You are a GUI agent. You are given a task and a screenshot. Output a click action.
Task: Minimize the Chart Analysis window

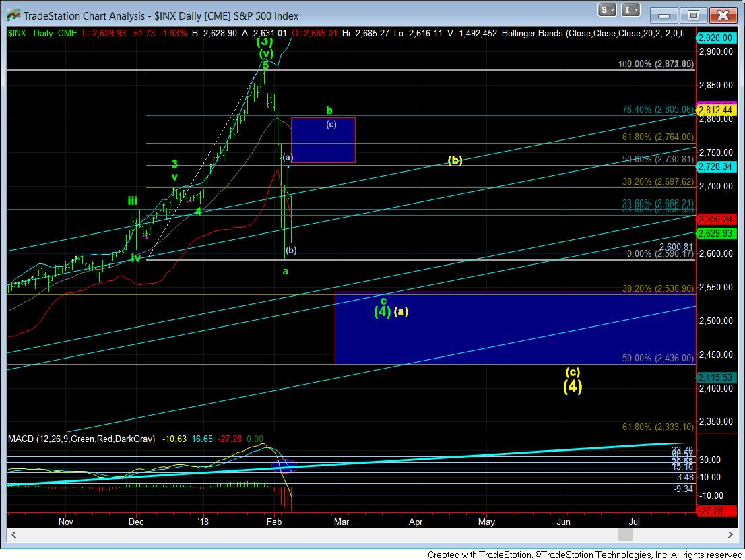[x=663, y=15]
